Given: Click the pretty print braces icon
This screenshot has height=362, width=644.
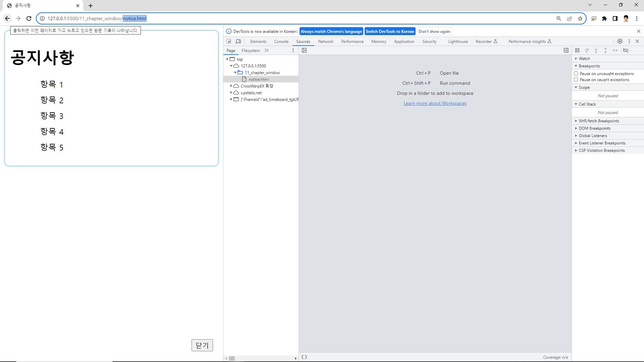Looking at the screenshot, I should point(304,357).
